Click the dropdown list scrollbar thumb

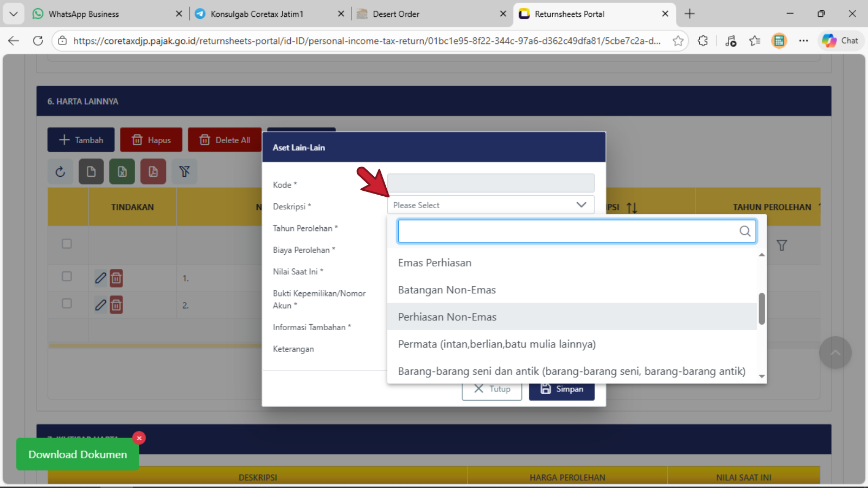coord(762,309)
